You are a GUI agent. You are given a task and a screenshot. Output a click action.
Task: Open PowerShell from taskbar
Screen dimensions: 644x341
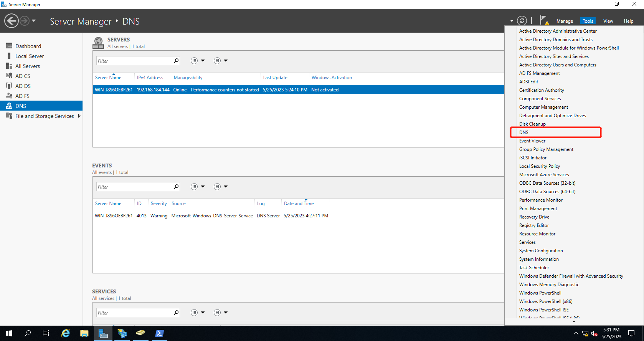pyautogui.click(x=160, y=333)
